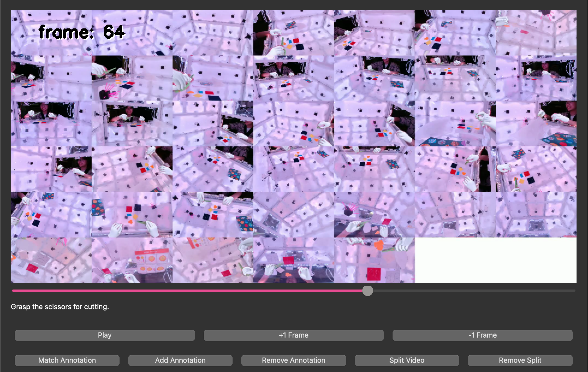This screenshot has height=372, width=588.
Task: Click the empty white cell in grid
Action: [495, 260]
